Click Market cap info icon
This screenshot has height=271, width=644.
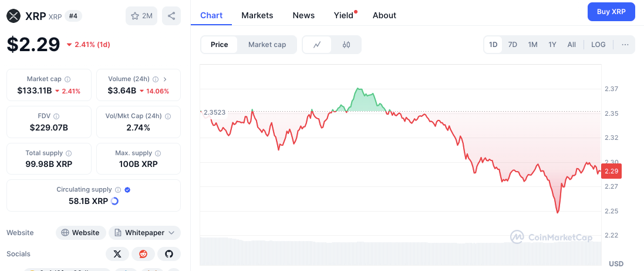pyautogui.click(x=68, y=79)
